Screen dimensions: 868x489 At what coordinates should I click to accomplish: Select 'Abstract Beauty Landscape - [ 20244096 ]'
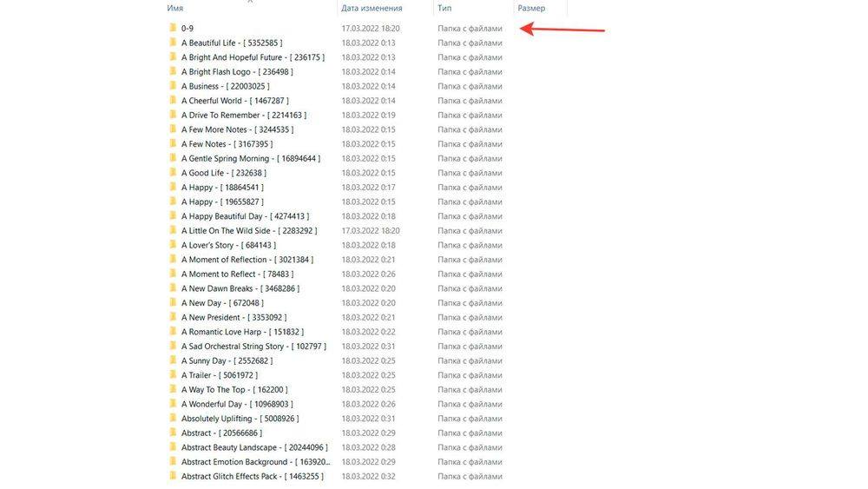click(x=254, y=446)
